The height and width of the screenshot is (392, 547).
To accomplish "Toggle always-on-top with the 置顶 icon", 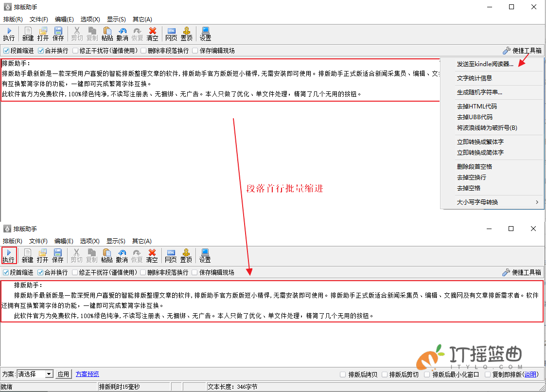I will tap(186, 34).
